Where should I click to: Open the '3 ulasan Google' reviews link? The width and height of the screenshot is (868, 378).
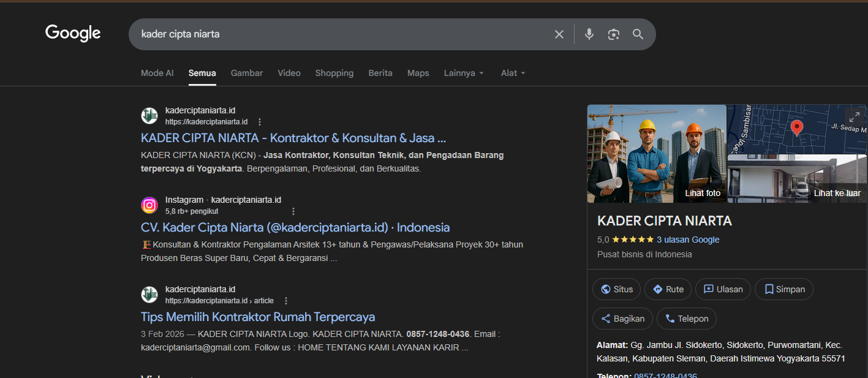(x=688, y=240)
